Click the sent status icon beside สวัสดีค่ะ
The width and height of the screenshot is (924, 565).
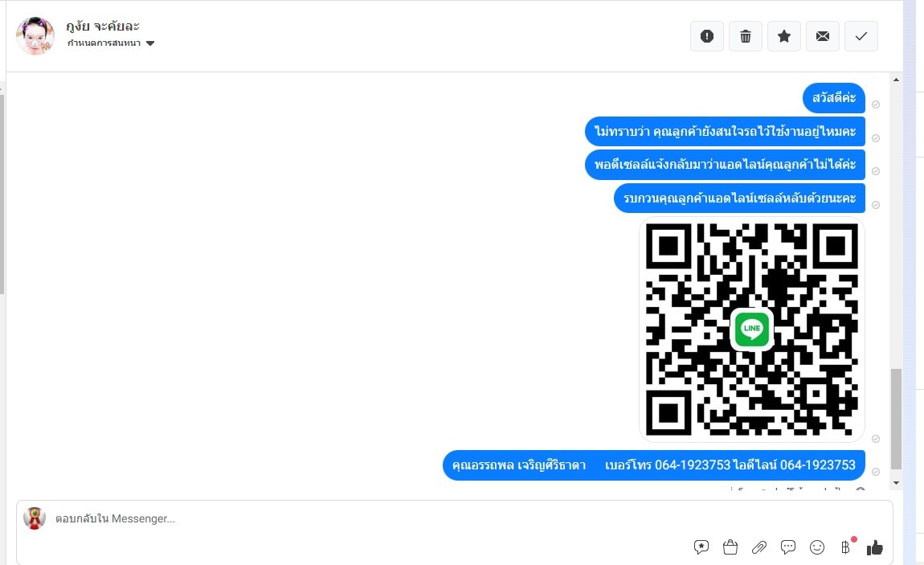(x=876, y=104)
